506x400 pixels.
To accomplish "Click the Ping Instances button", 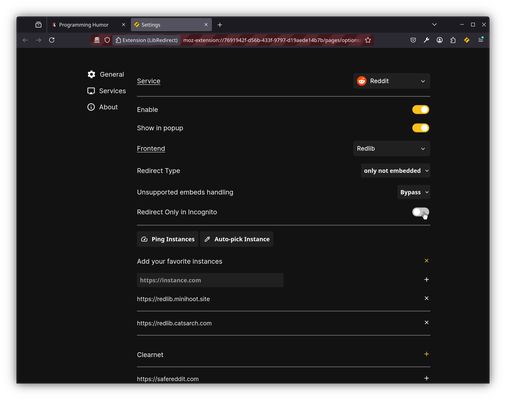I will (x=168, y=239).
